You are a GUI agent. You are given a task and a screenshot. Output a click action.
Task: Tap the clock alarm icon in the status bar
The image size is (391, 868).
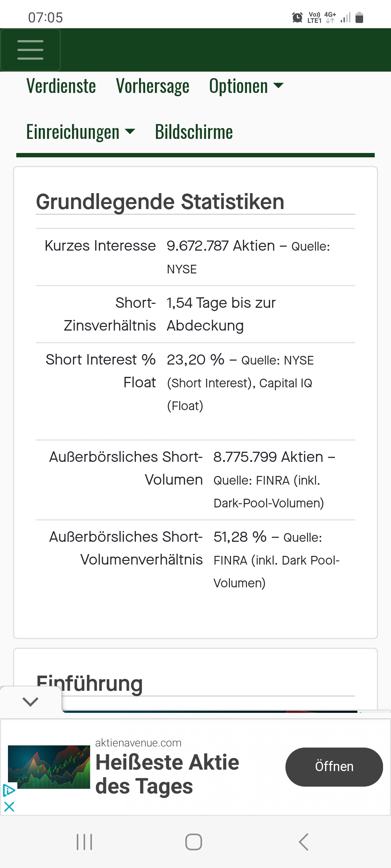click(x=297, y=17)
